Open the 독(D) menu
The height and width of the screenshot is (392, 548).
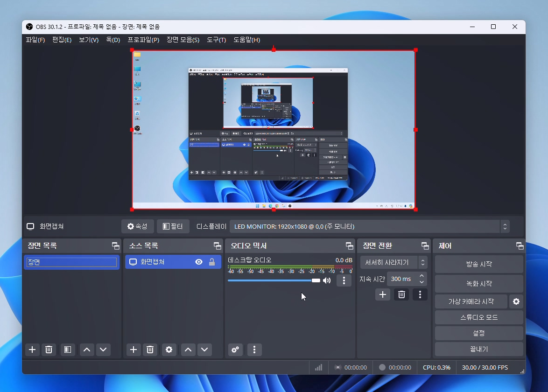click(x=113, y=40)
